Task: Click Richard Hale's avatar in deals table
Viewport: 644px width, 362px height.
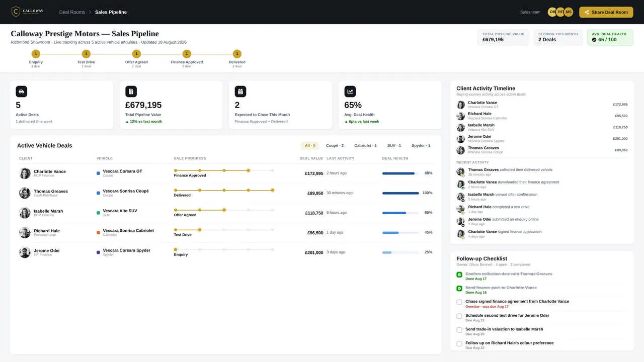Action: point(25,233)
